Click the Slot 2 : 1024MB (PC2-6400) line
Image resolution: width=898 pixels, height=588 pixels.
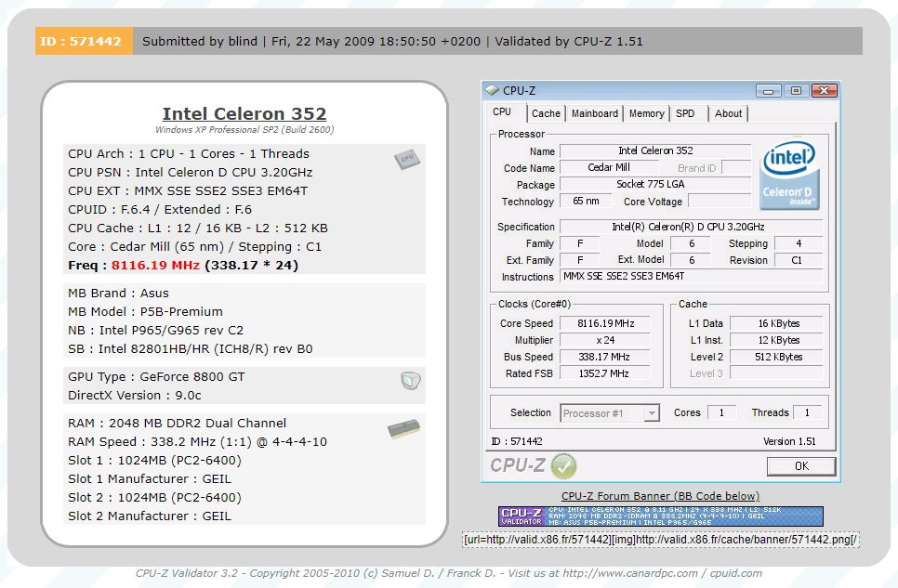coord(154,498)
